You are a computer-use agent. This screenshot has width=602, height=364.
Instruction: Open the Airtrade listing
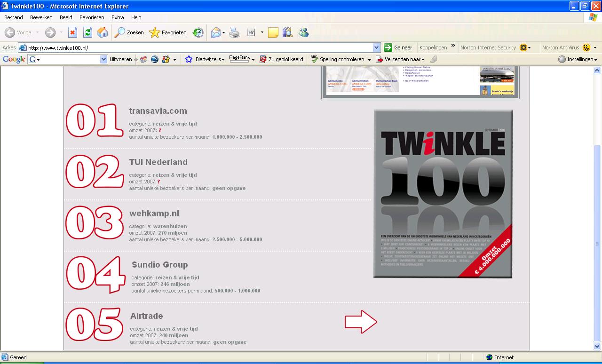[147, 316]
